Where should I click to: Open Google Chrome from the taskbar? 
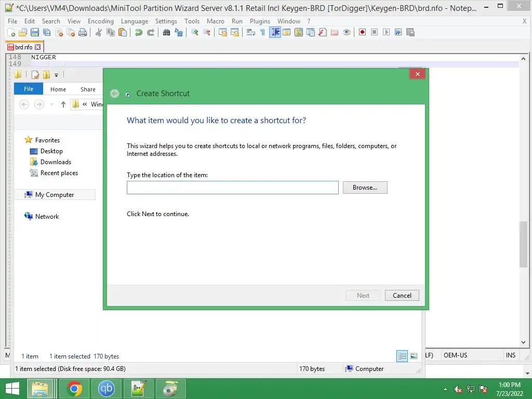point(74,389)
